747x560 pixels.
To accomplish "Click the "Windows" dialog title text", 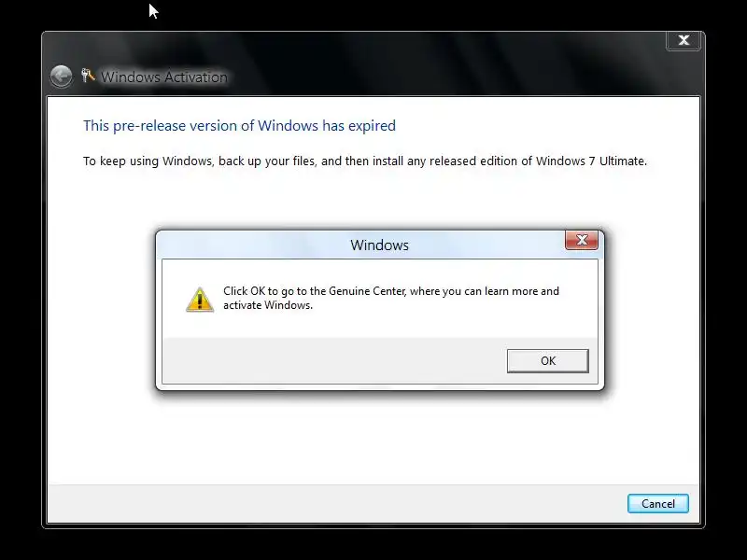I will 380,245.
